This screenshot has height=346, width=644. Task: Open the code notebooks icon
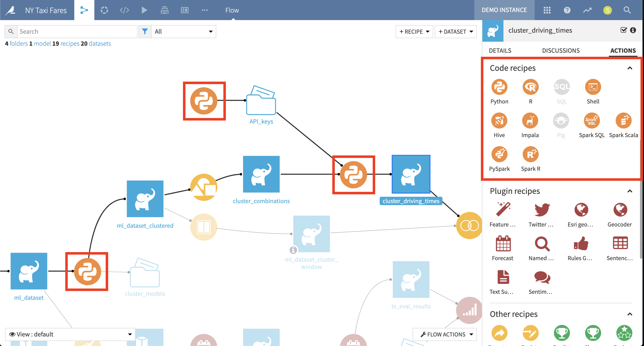(x=124, y=10)
